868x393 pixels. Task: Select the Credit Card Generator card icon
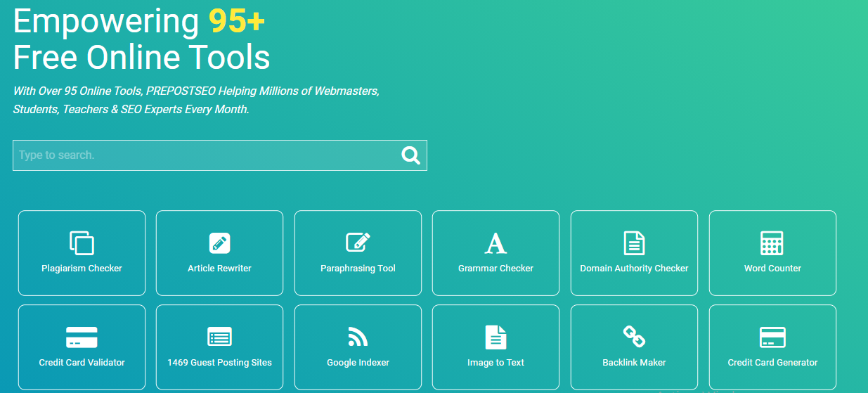pos(772,337)
